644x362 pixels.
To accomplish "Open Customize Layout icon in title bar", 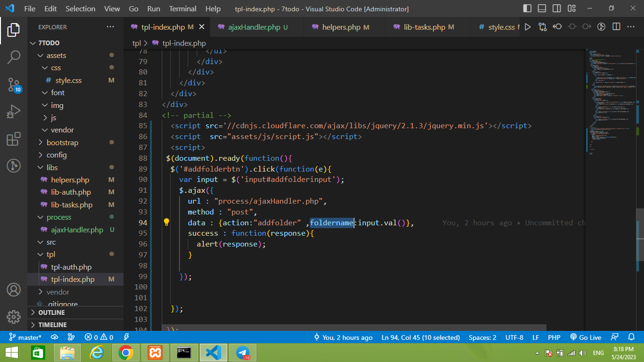I will (x=572, y=8).
